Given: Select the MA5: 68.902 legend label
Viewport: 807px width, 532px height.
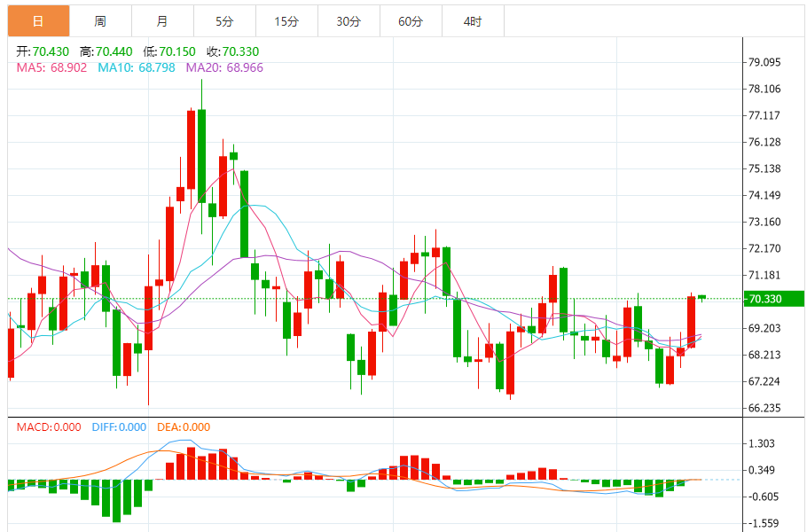Looking at the screenshot, I should coord(51,67).
